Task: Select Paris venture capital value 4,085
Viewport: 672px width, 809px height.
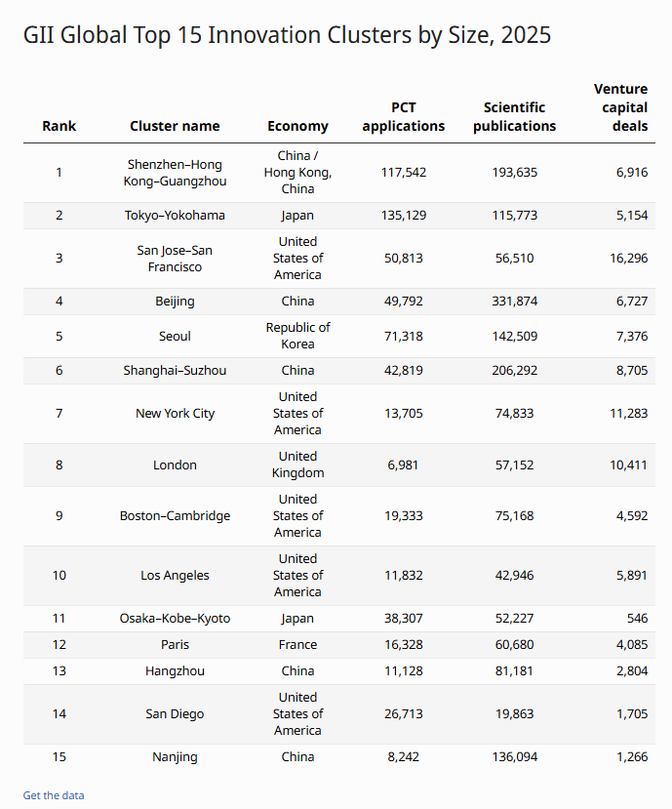Action: click(632, 644)
